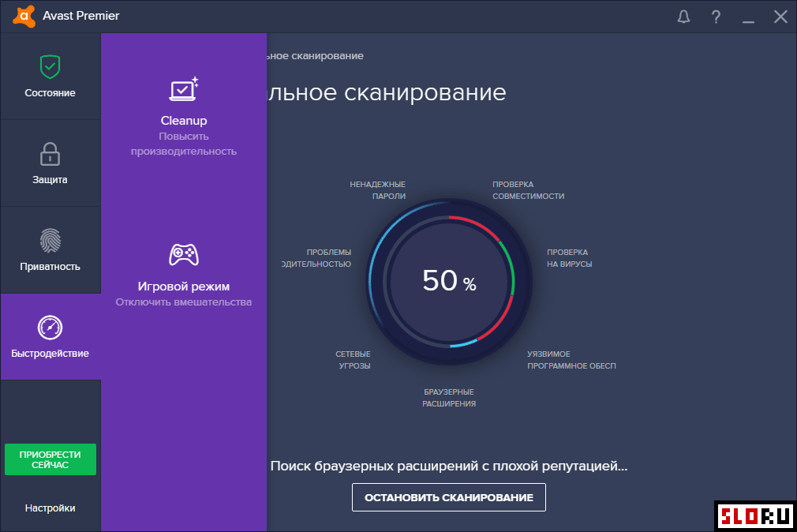Switch to the Приватность section label
The image size is (797, 532).
tap(50, 267)
